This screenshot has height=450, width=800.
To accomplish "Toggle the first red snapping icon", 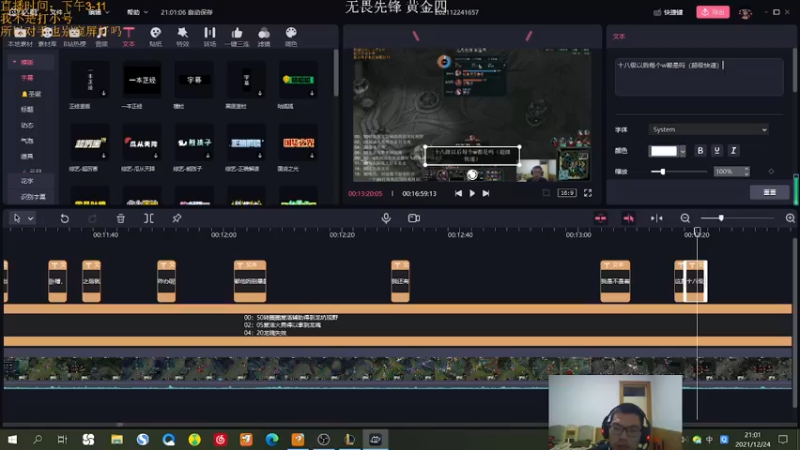I will tap(601, 218).
